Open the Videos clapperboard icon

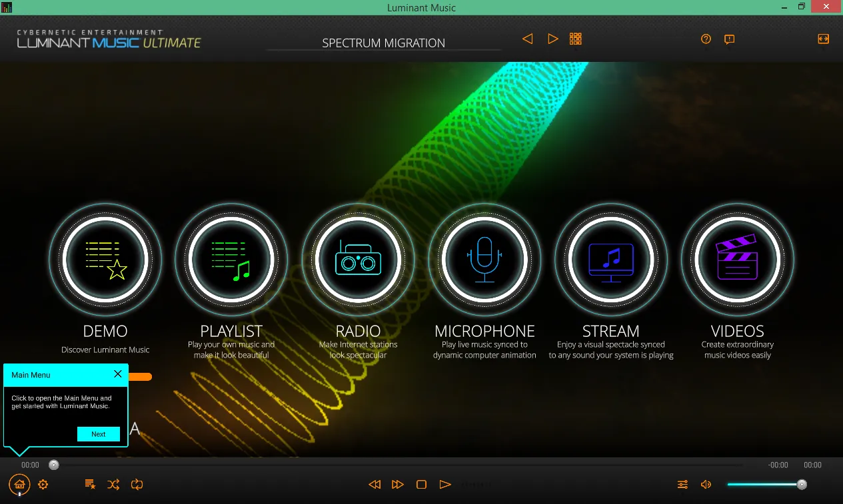coord(738,259)
